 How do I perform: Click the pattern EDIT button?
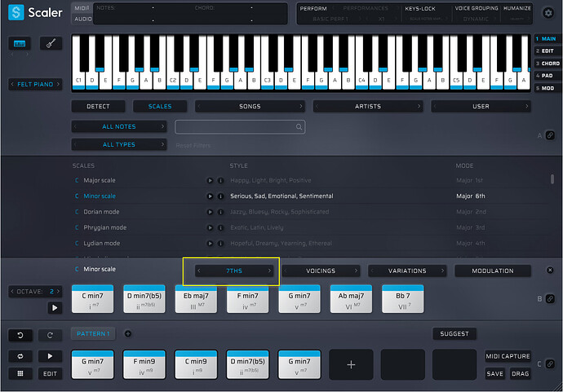tap(50, 374)
